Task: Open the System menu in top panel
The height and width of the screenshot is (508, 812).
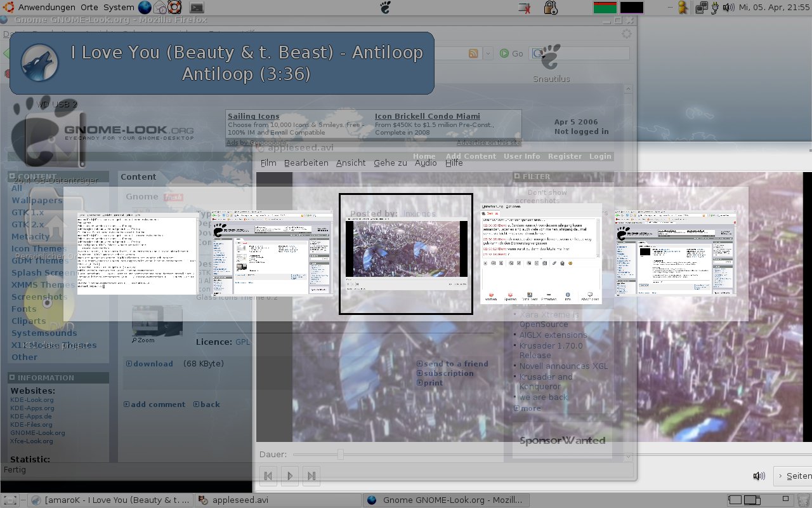Action: [x=119, y=8]
